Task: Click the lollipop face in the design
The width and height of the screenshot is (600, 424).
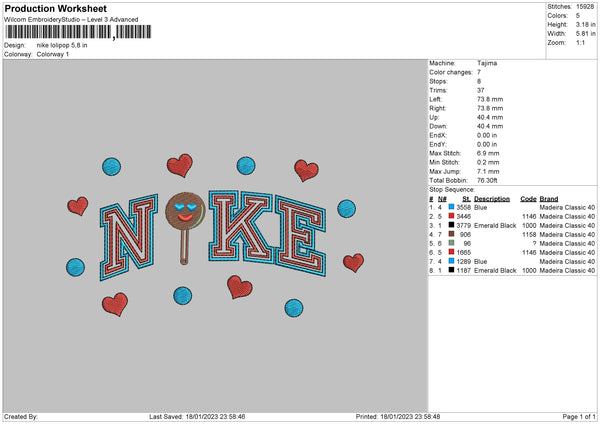Action: tap(185, 212)
